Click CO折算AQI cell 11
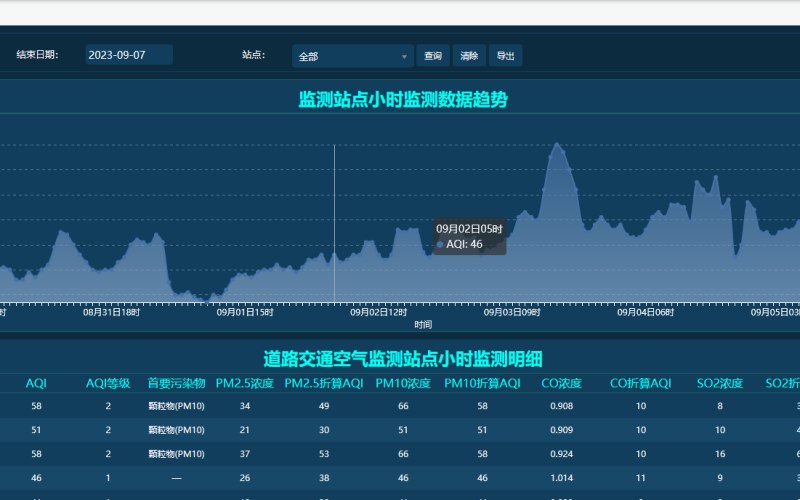 click(641, 478)
